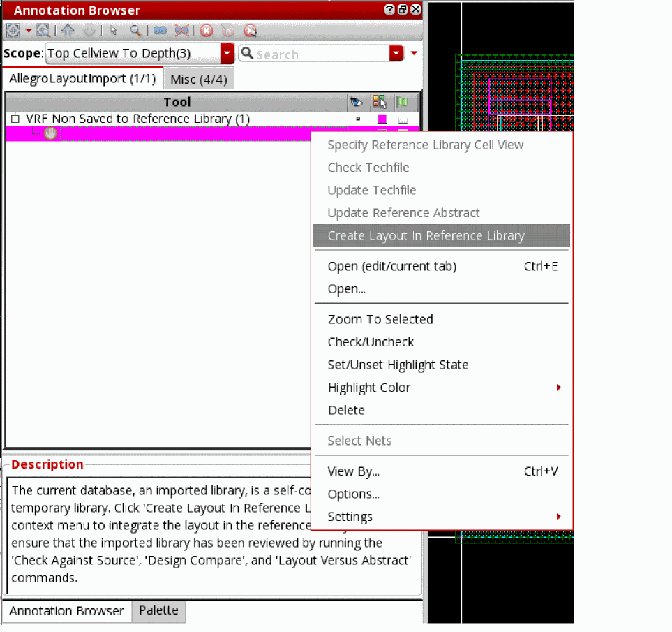Click the crossed-out binoculars icon

[182, 31]
